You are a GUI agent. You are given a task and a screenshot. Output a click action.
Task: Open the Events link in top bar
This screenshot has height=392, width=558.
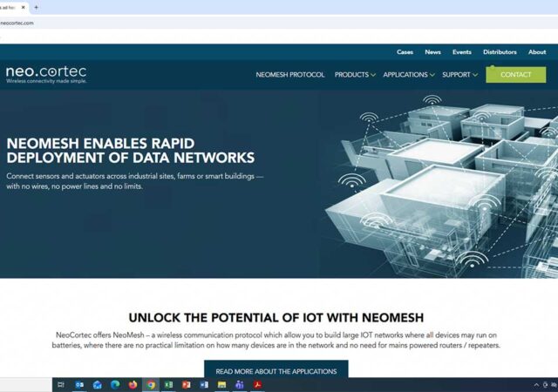pos(461,52)
